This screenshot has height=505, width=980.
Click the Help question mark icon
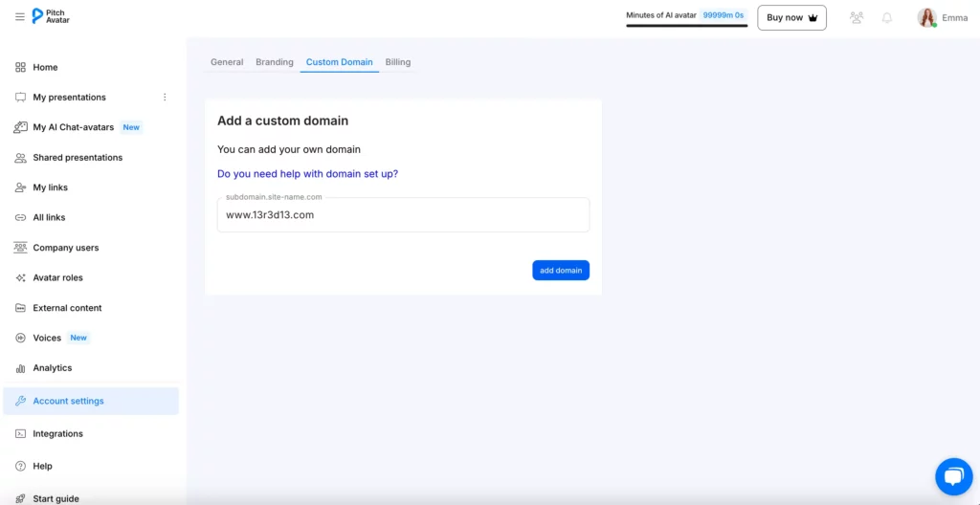(21, 466)
